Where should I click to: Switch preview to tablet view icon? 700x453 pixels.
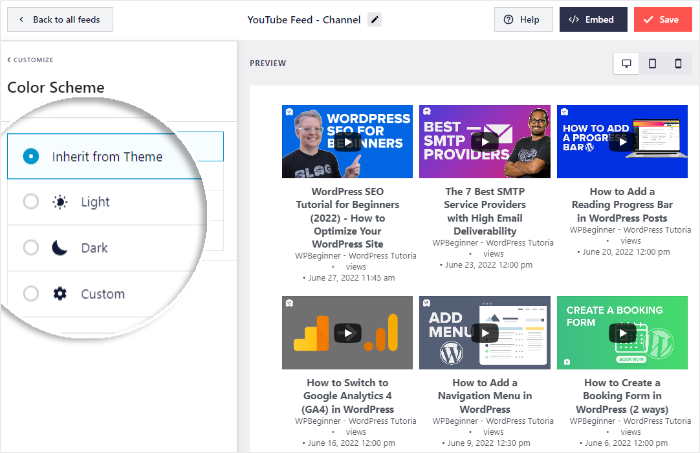click(652, 63)
